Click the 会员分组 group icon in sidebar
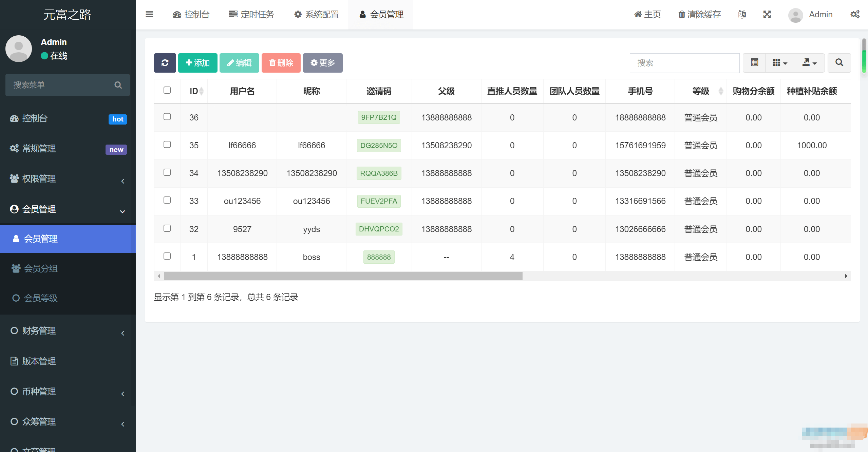 16,268
